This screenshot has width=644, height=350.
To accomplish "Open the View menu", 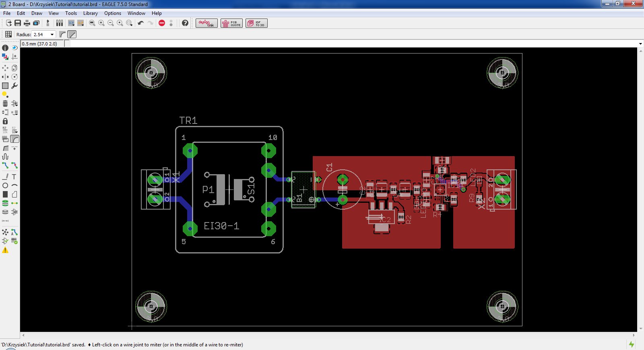I will coord(54,13).
